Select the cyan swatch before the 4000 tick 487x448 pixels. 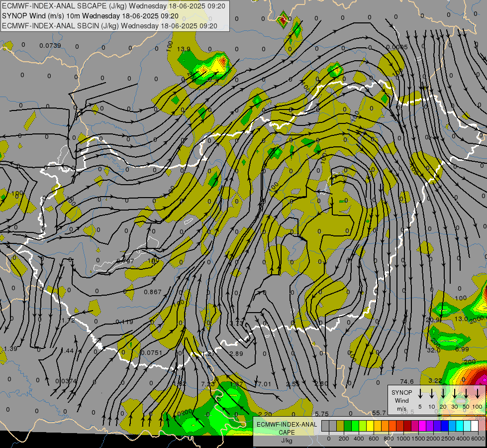click(460, 426)
